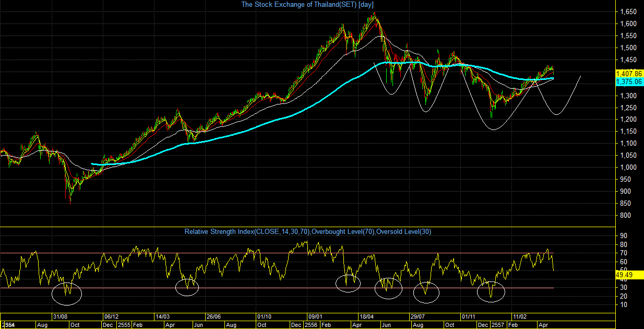Click the 01/11 date marker
The width and height of the screenshot is (644, 329).
click(x=468, y=316)
